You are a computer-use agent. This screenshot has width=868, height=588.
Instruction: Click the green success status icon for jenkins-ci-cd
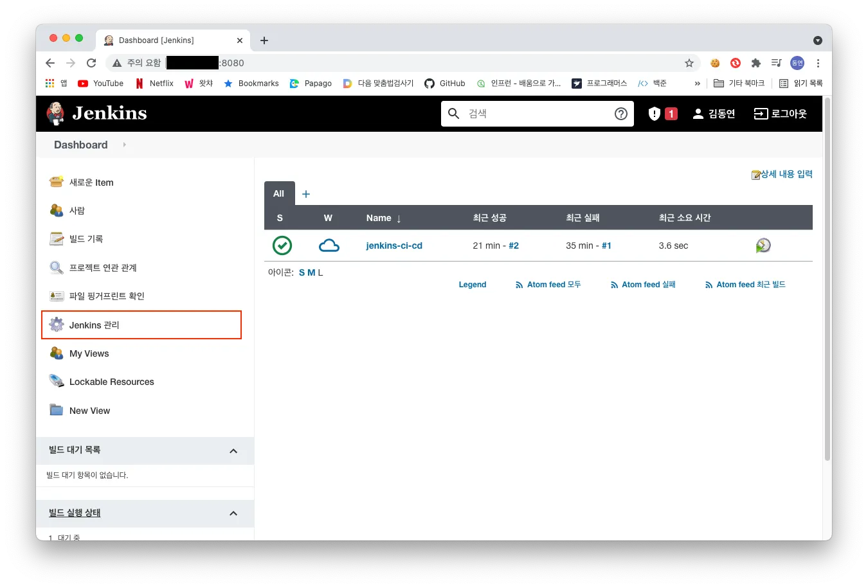click(282, 245)
